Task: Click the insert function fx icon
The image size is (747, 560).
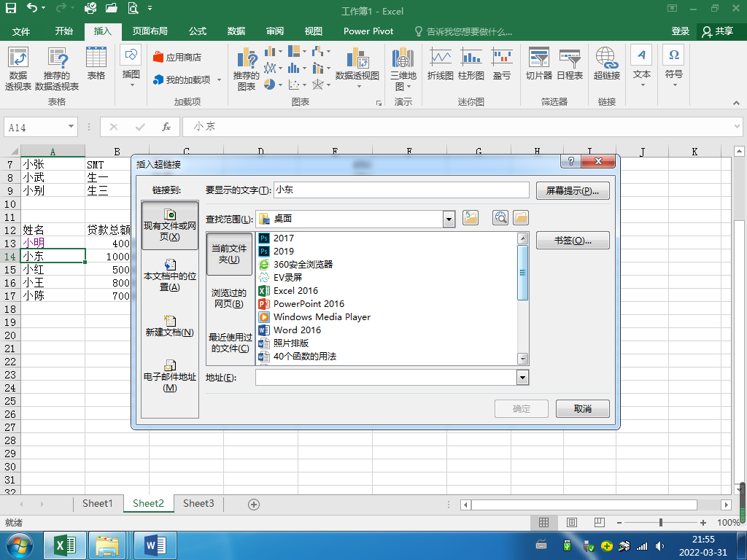Action: (x=166, y=127)
